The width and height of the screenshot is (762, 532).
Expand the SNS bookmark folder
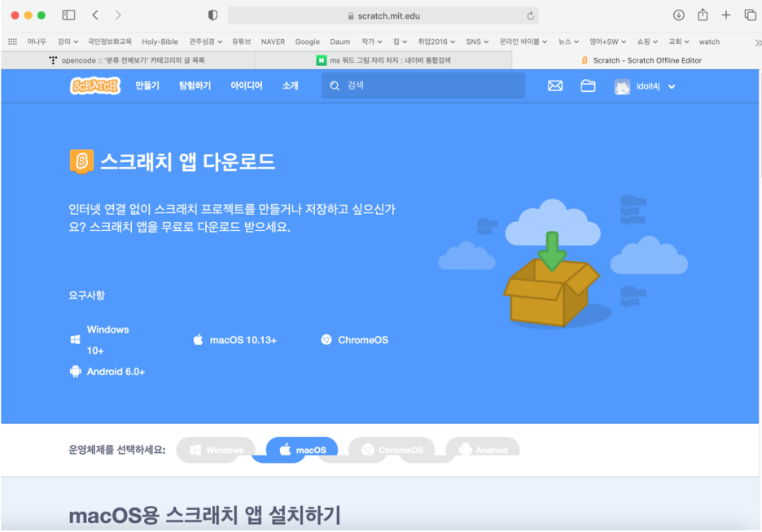(x=477, y=41)
